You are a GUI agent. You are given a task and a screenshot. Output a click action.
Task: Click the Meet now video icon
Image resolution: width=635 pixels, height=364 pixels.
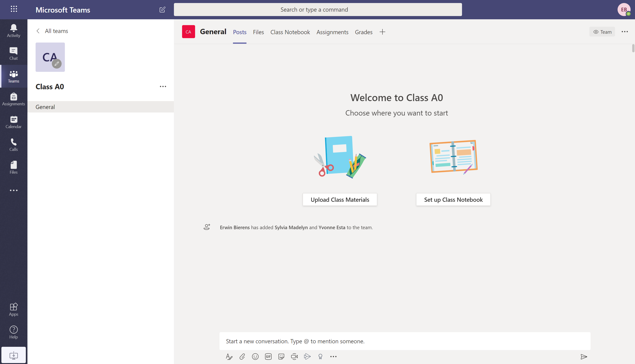pos(294,357)
